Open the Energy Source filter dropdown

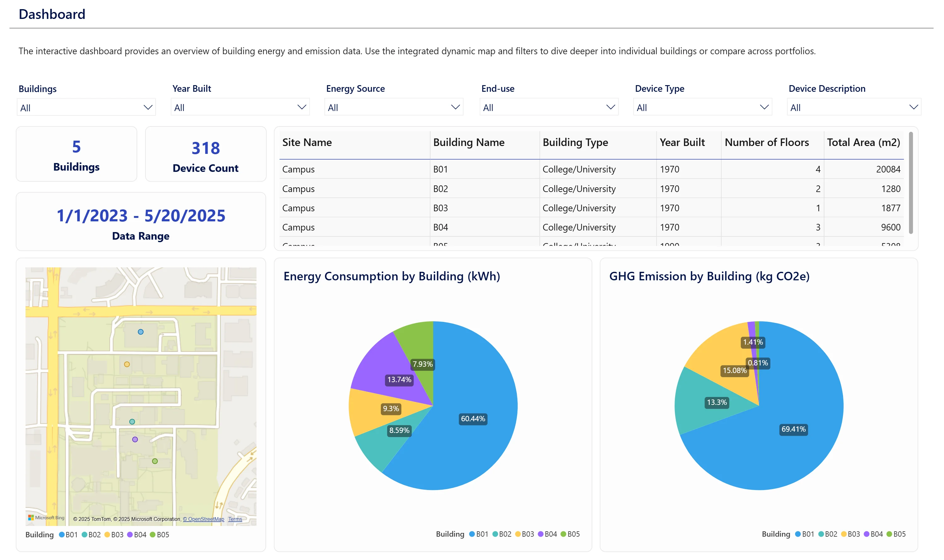tap(394, 107)
